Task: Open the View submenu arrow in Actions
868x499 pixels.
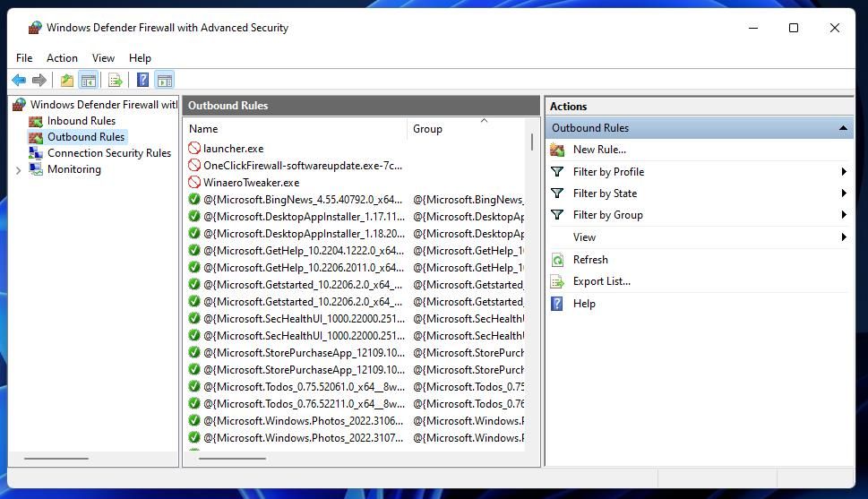Action: click(x=844, y=237)
